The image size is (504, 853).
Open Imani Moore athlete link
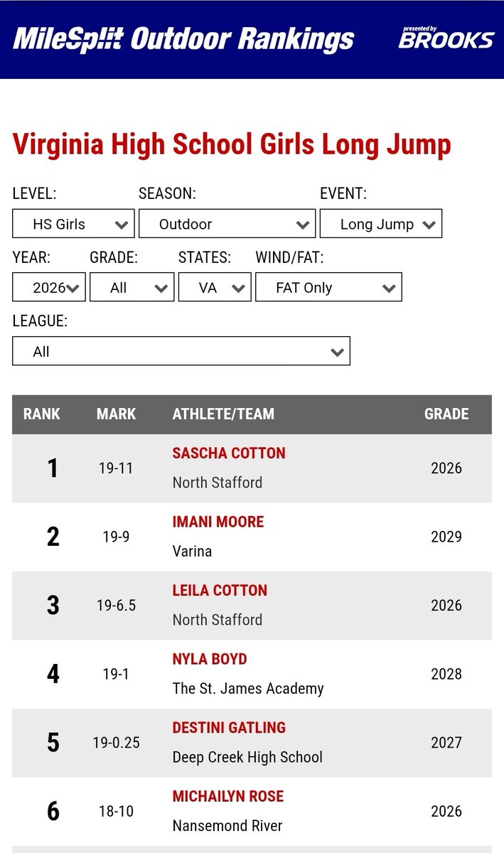[x=218, y=522]
